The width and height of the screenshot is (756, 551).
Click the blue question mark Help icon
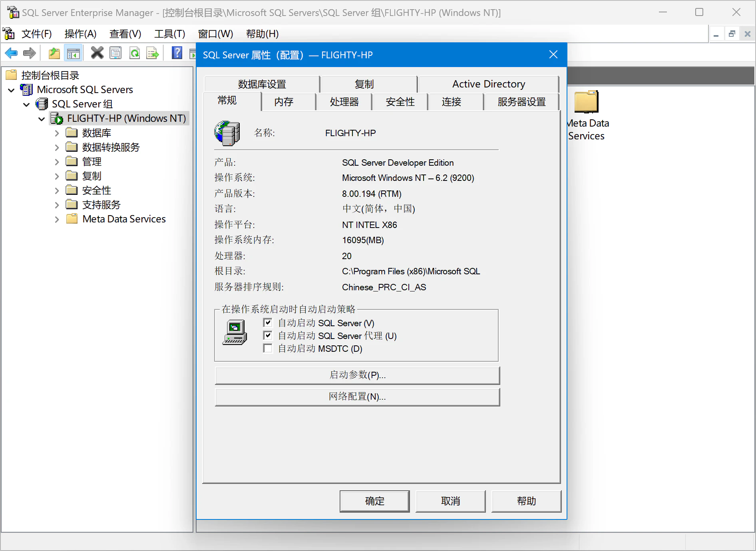click(x=177, y=52)
